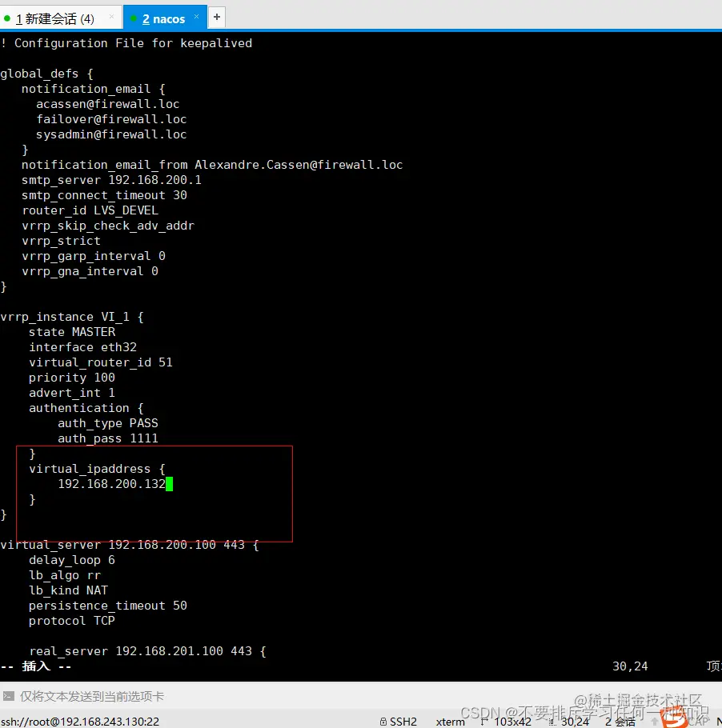Image resolution: width=722 pixels, height=728 pixels.
Task: Click the line 'vrrp_strict'
Action: pos(62,241)
